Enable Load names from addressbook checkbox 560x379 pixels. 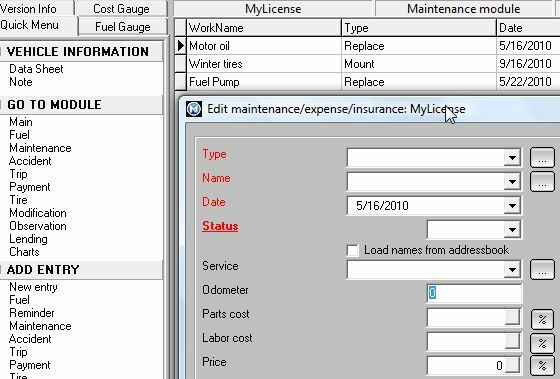click(x=352, y=250)
